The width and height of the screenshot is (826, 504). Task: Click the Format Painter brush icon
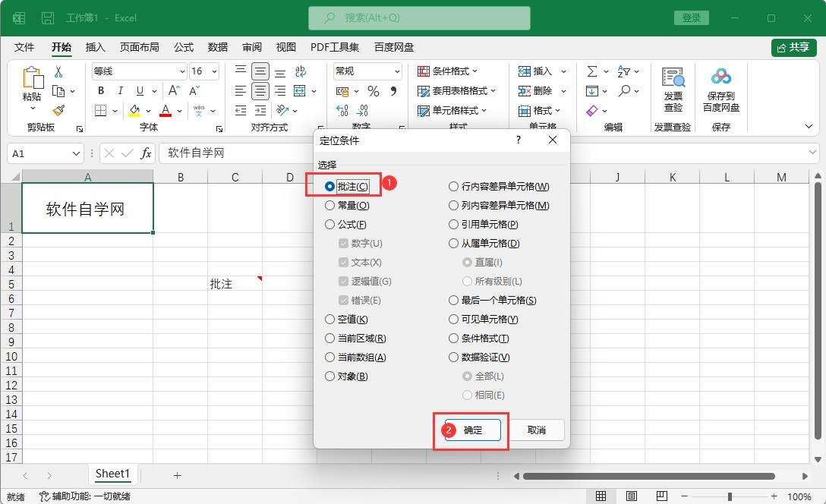click(58, 110)
